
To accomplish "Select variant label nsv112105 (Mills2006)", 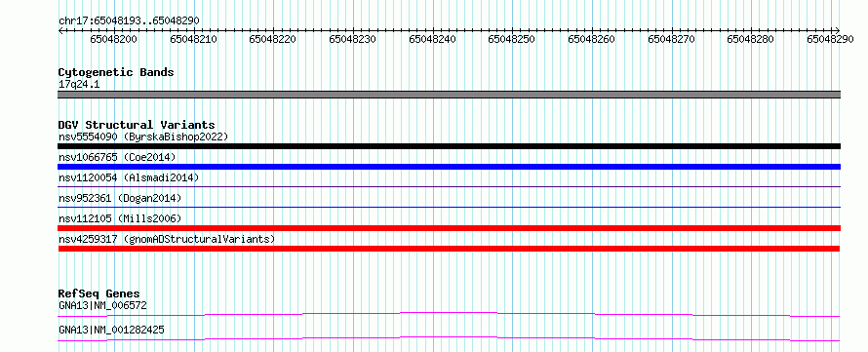I will (x=120, y=218).
